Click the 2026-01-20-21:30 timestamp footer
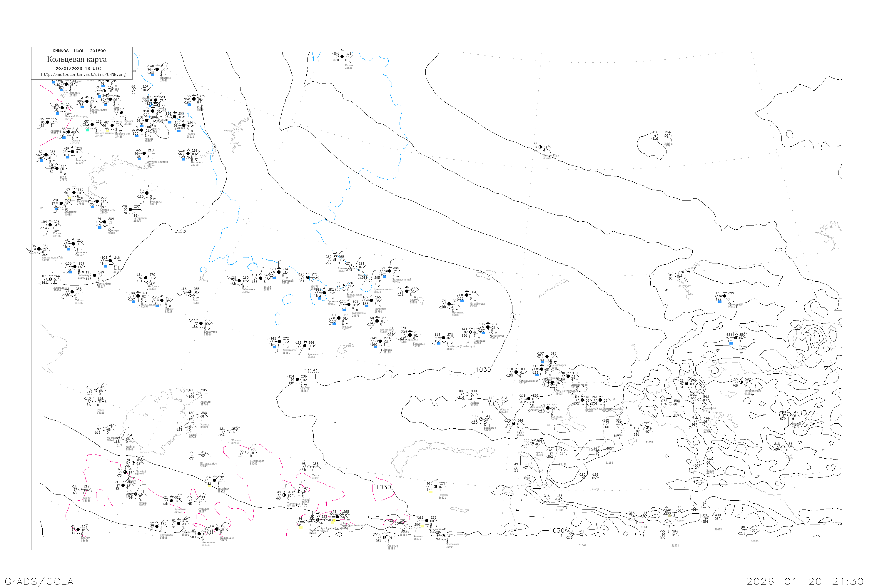The height and width of the screenshot is (588, 882). [x=805, y=581]
